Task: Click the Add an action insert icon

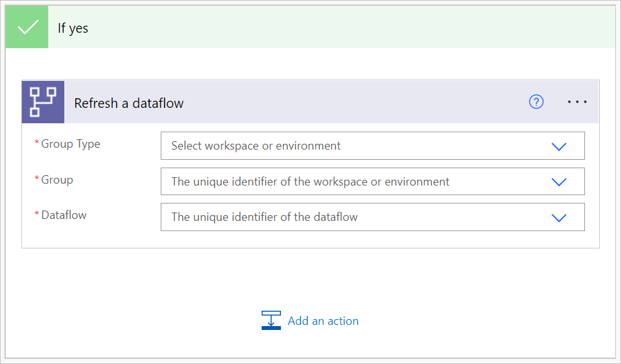Action: click(x=271, y=320)
